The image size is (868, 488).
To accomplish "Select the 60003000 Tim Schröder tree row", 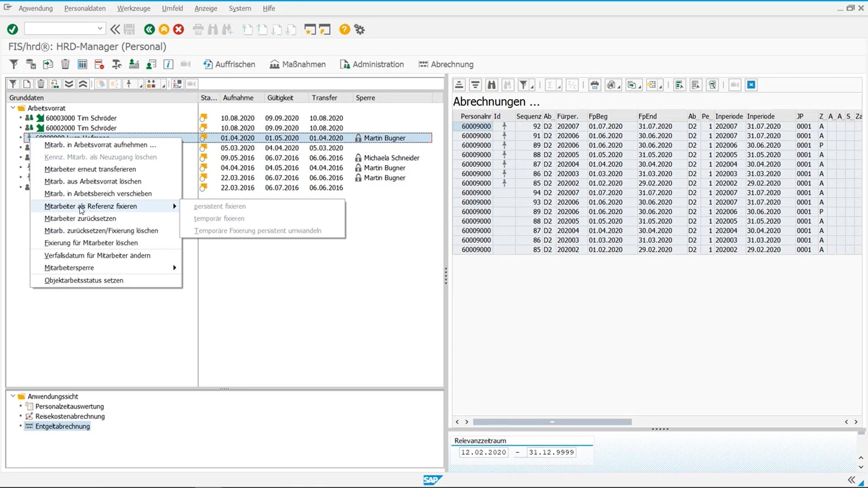I will (81, 118).
